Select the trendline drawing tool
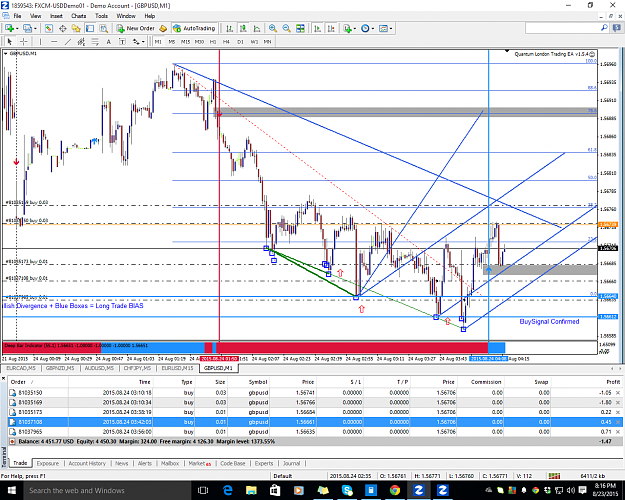Image resolution: width=625 pixels, height=500 pixels. (68, 41)
